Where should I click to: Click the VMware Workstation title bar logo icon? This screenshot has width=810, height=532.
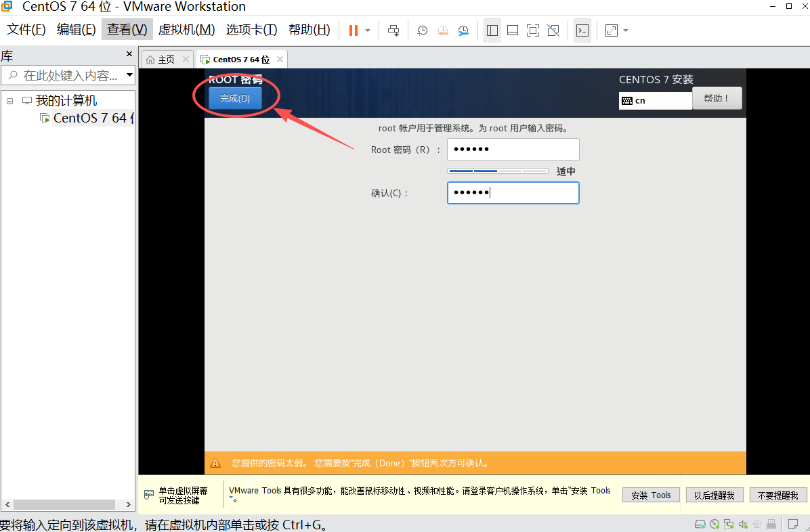click(7, 6)
